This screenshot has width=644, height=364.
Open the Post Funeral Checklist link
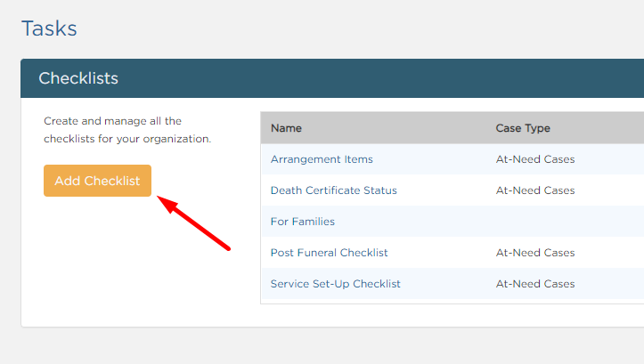click(329, 253)
